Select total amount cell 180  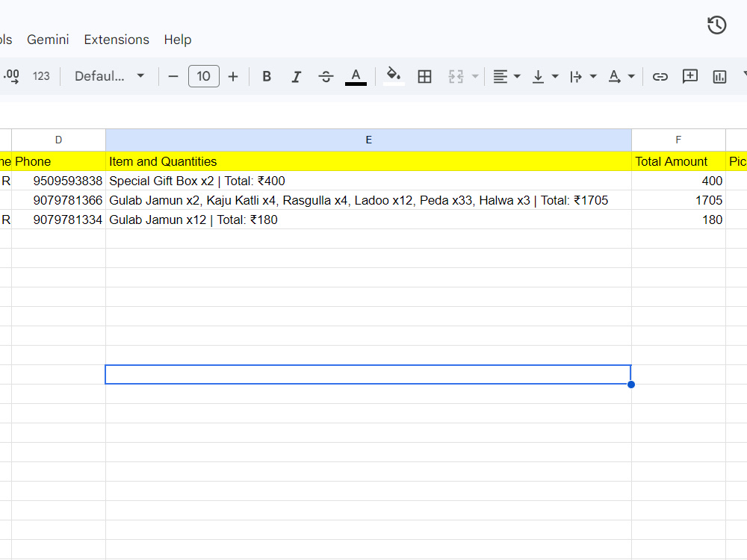tap(678, 220)
